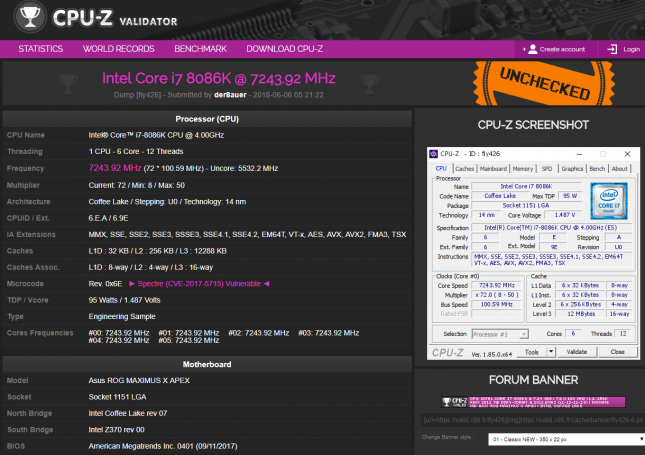This screenshot has height=455, width=645.
Task: Click the Engineering Sample type value
Action: 122,317
